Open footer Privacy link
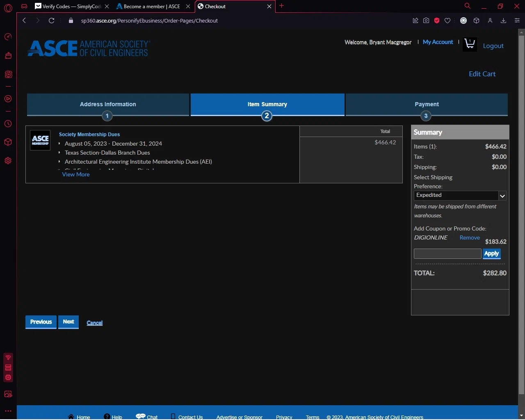The image size is (525, 420). coord(284,418)
